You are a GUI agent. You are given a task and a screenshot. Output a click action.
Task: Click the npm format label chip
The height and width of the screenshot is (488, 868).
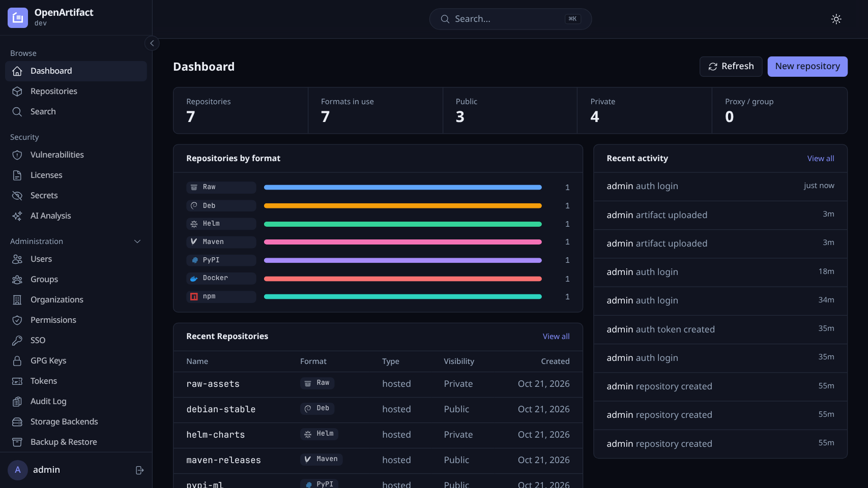tap(221, 297)
